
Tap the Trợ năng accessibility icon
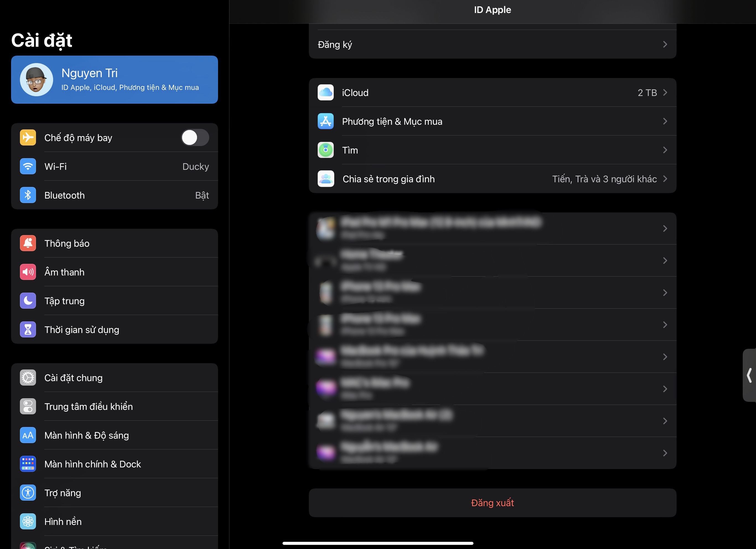[28, 493]
